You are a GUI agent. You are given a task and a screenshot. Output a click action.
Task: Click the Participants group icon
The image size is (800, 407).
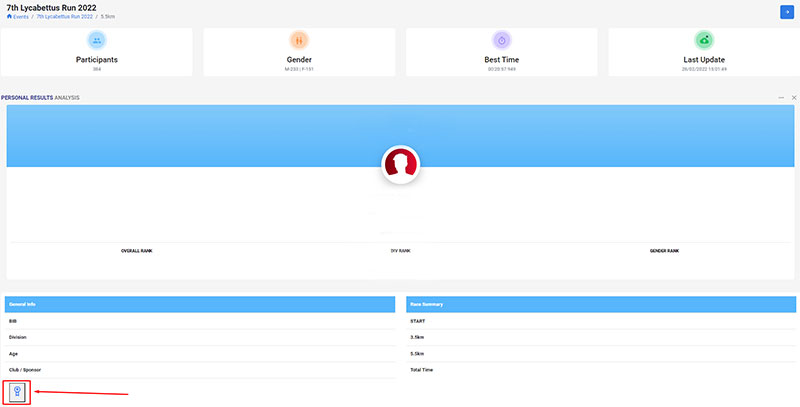click(x=97, y=40)
